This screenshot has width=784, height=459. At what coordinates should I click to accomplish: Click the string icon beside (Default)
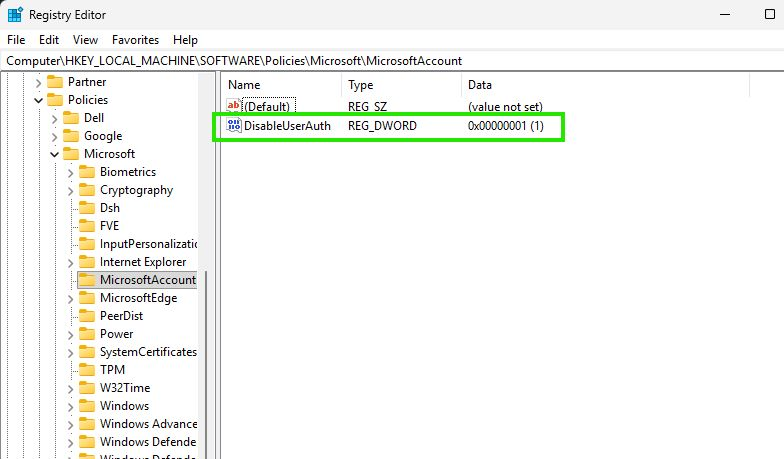[x=235, y=106]
